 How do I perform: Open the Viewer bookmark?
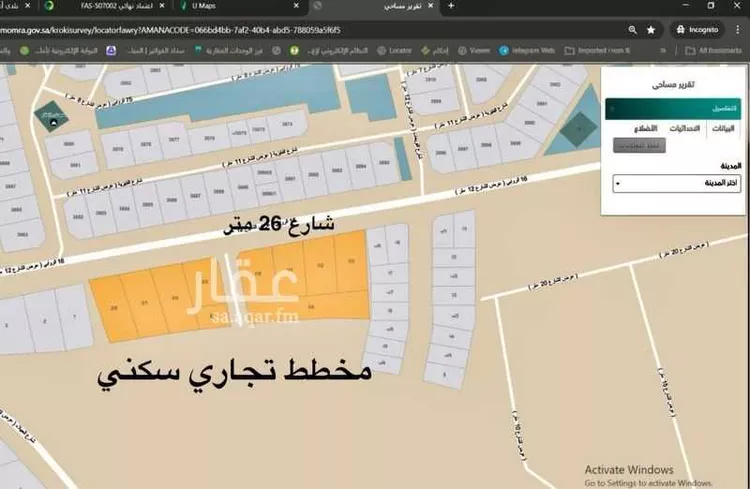pyautogui.click(x=474, y=50)
